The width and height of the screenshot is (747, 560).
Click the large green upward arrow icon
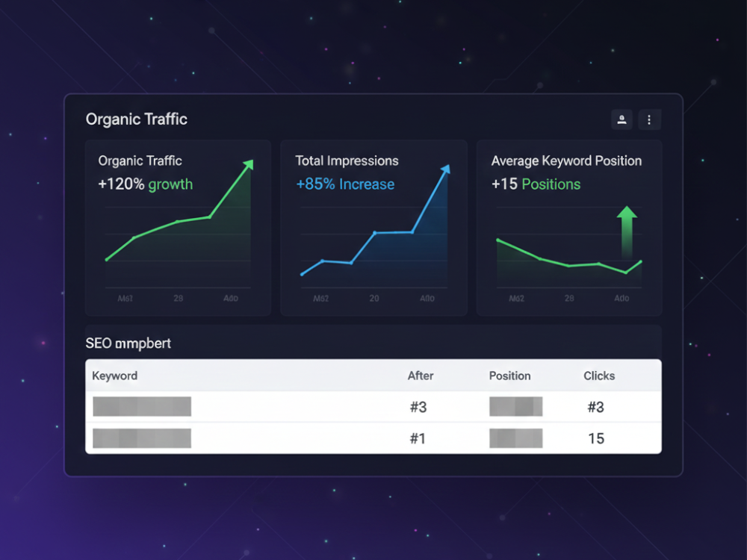pyautogui.click(x=627, y=231)
